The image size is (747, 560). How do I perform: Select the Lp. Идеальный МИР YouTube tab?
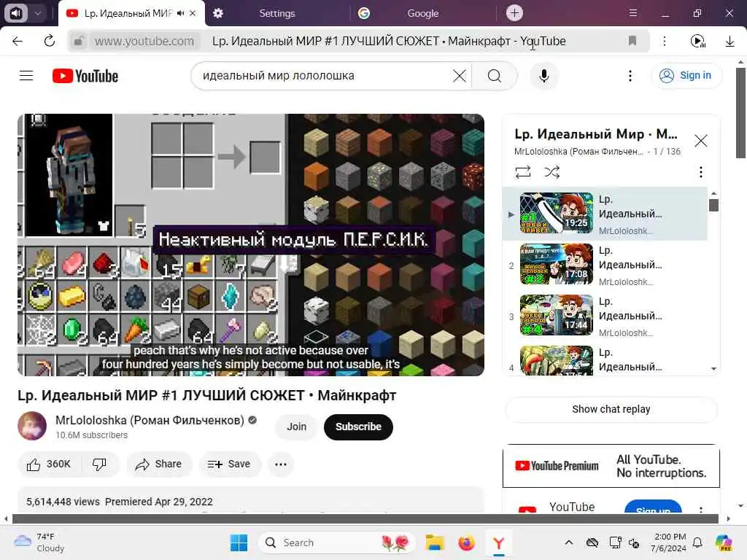pos(128,13)
